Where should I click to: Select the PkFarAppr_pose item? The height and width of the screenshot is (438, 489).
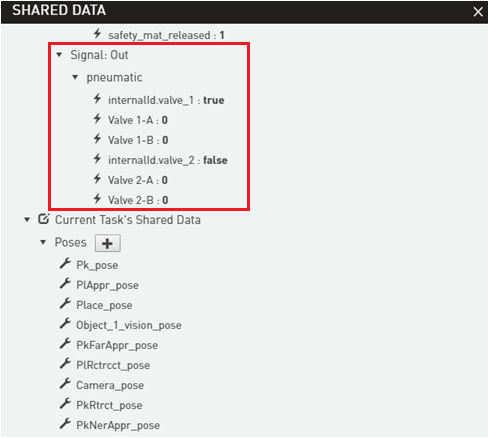[117, 345]
